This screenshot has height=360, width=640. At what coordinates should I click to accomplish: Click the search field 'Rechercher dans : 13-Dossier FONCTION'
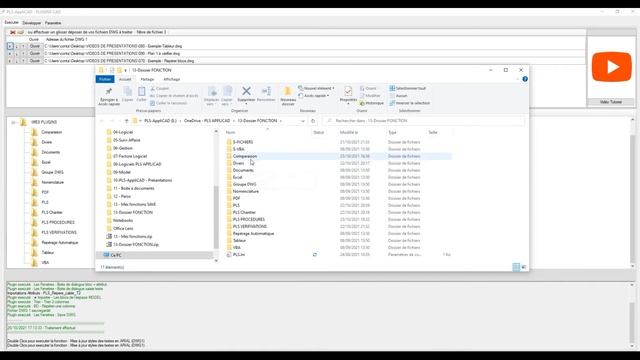pos(424,121)
